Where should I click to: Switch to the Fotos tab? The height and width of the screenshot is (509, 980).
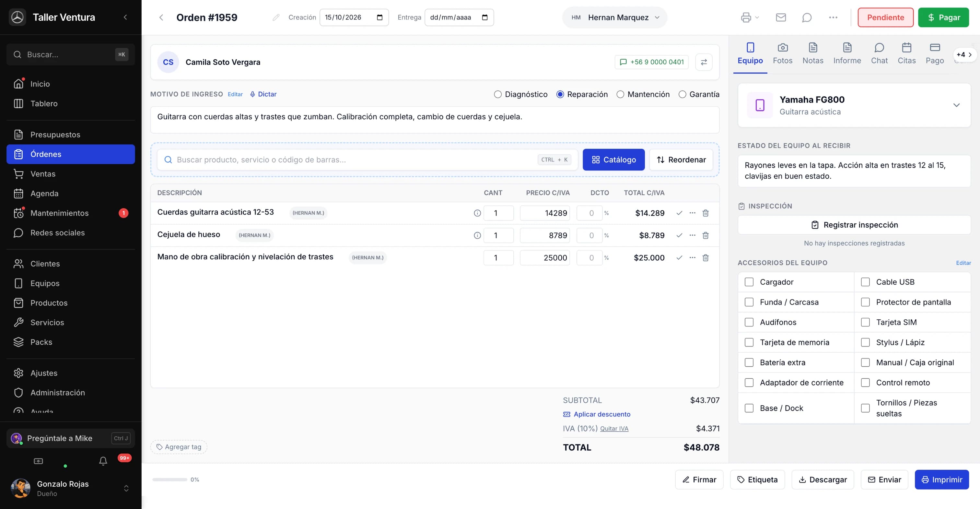(782, 54)
